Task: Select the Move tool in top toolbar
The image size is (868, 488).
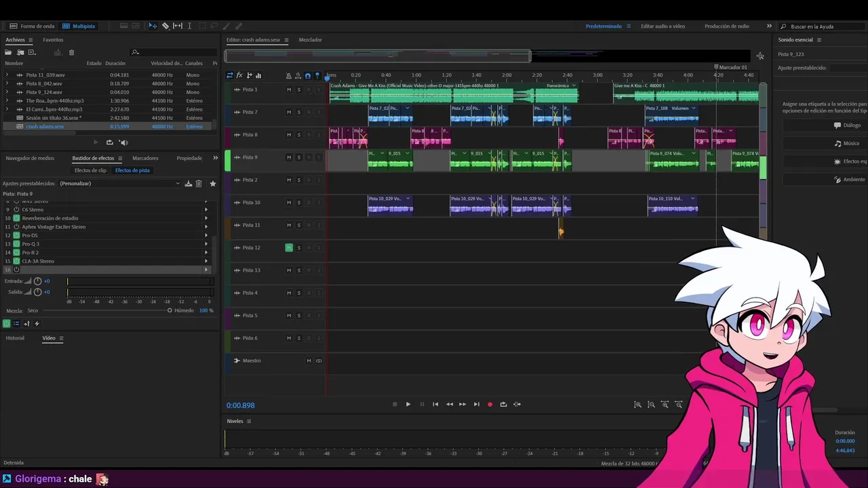Action: [x=153, y=26]
